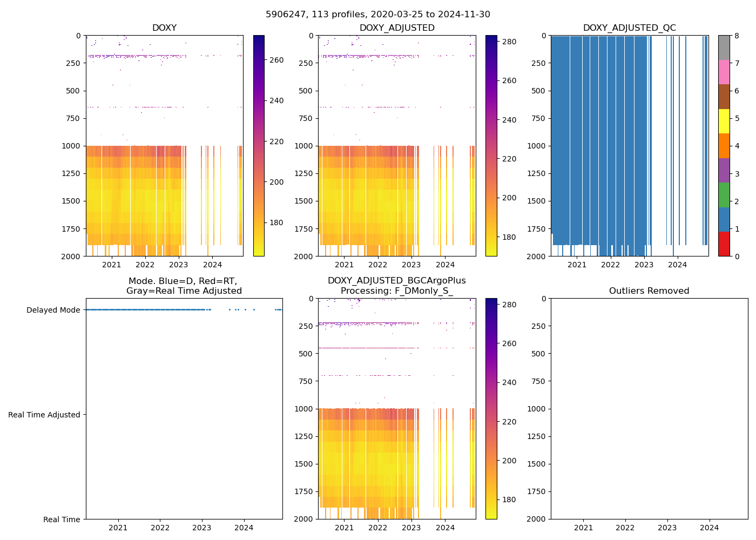
Task: Click the DOXY_ADJUSTED_QC plot title
Action: 629,28
